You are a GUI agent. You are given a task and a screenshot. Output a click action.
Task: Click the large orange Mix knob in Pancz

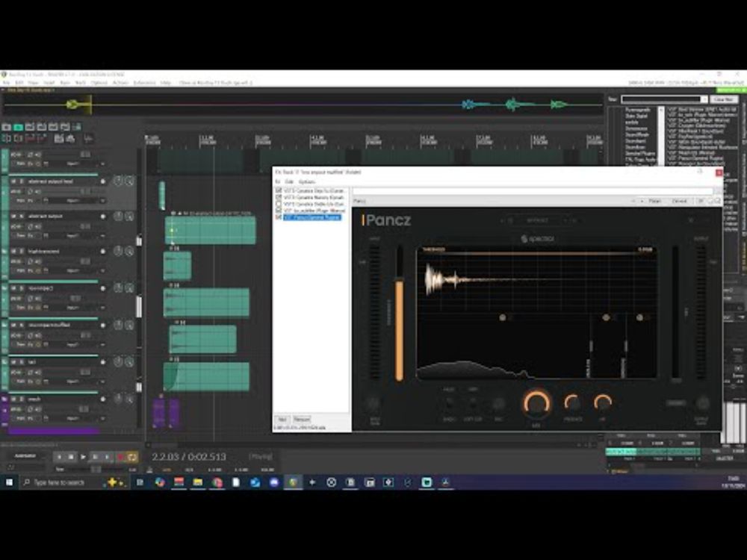[x=537, y=403]
